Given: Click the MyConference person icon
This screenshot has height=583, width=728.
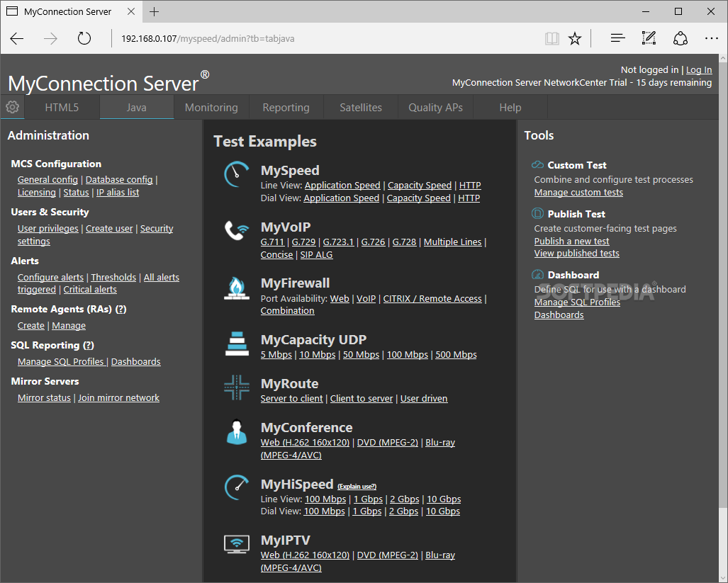Looking at the screenshot, I should [237, 432].
